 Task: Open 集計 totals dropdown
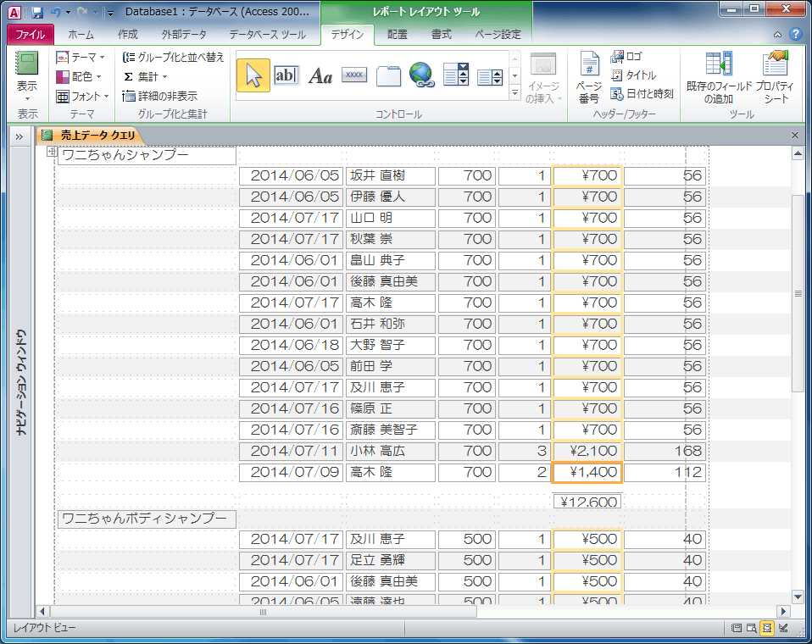(x=146, y=76)
